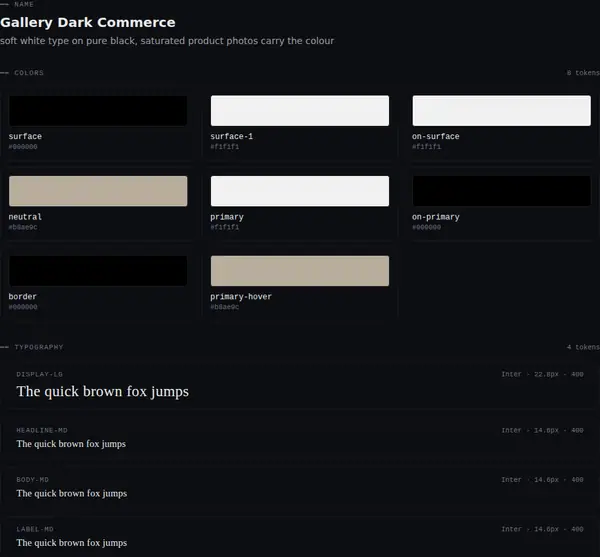Click the on-primary token name label

pos(435,217)
